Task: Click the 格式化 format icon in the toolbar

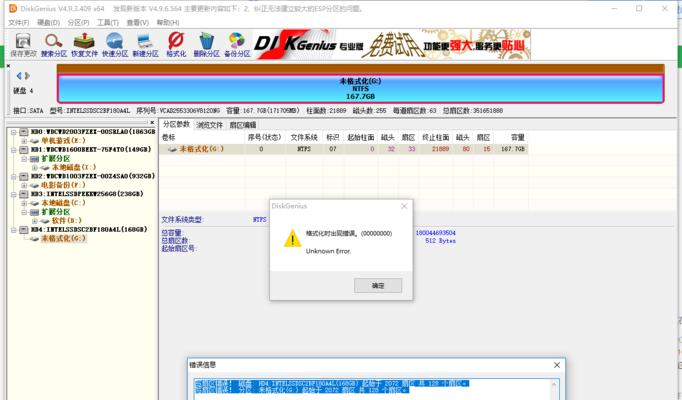Action: [176, 45]
